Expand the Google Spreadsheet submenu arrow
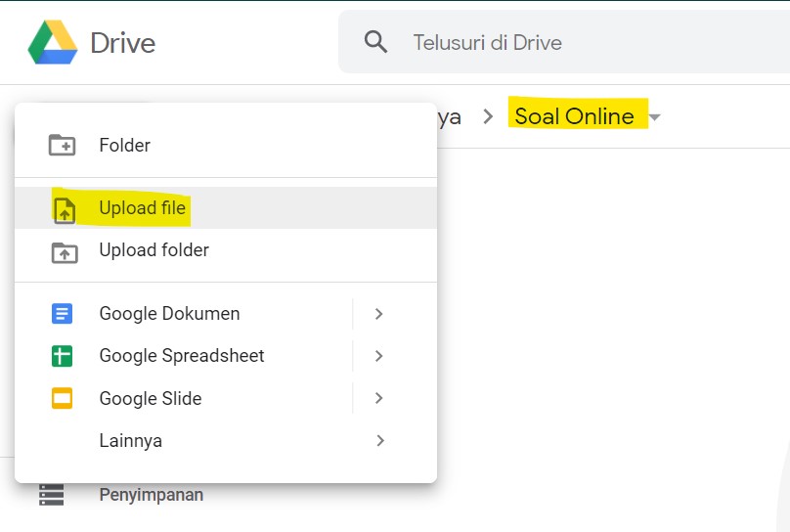The image size is (790, 532). (x=379, y=356)
